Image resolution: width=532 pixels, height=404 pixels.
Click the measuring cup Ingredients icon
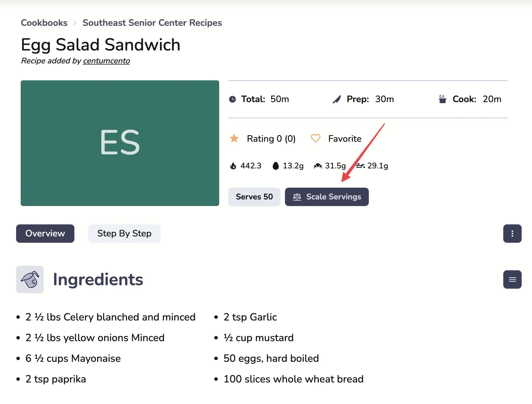click(30, 279)
